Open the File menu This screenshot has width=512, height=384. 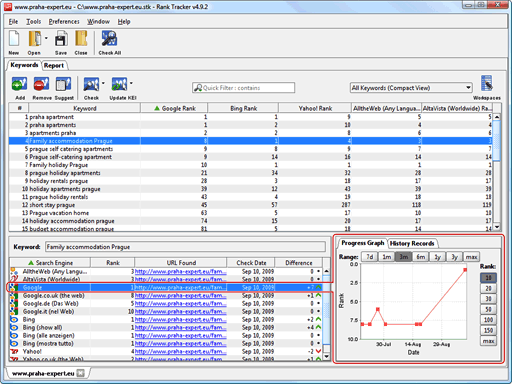click(13, 22)
